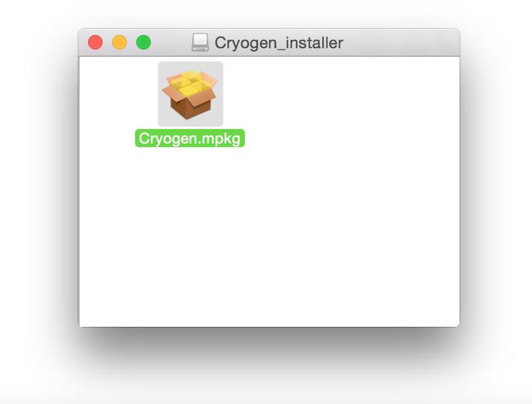
Task: Click the ".mpkg" extension in the file label
Action: click(216, 138)
